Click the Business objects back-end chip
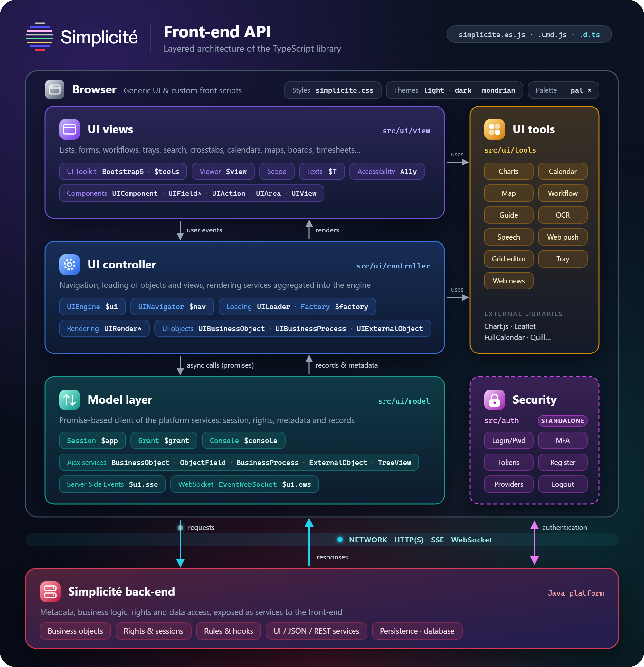Image resolution: width=644 pixels, height=667 pixels. point(75,631)
